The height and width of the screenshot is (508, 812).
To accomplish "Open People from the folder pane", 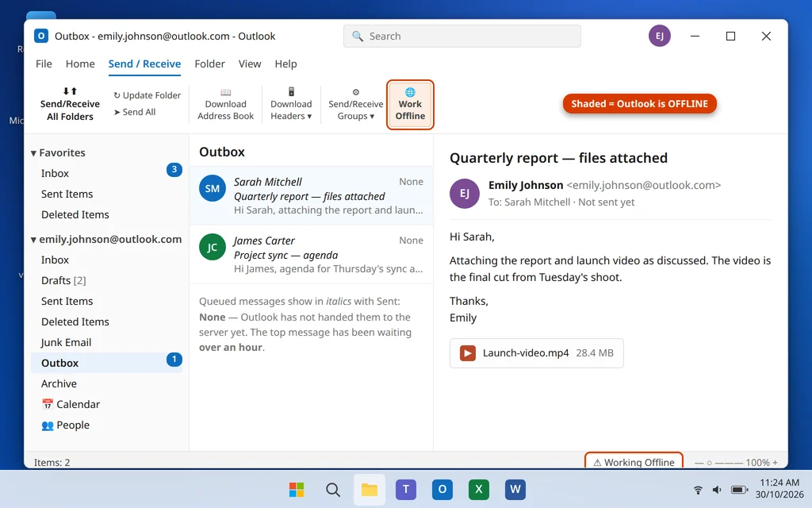I will pos(107,425).
